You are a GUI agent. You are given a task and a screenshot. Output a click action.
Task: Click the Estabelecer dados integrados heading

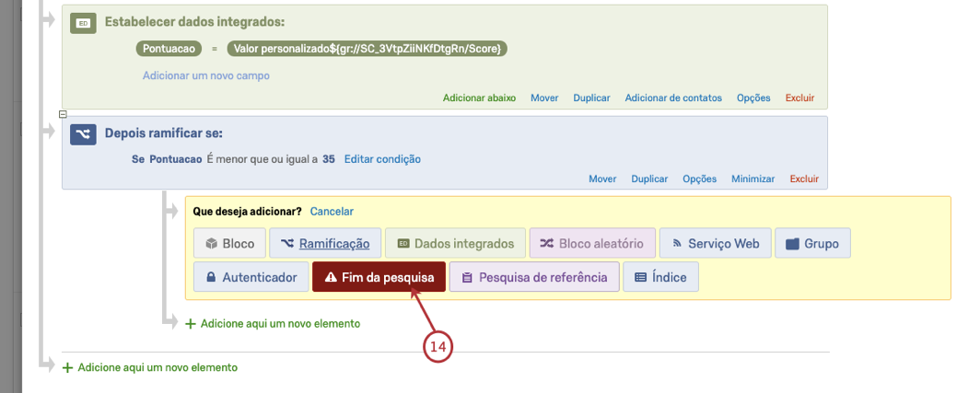click(194, 22)
